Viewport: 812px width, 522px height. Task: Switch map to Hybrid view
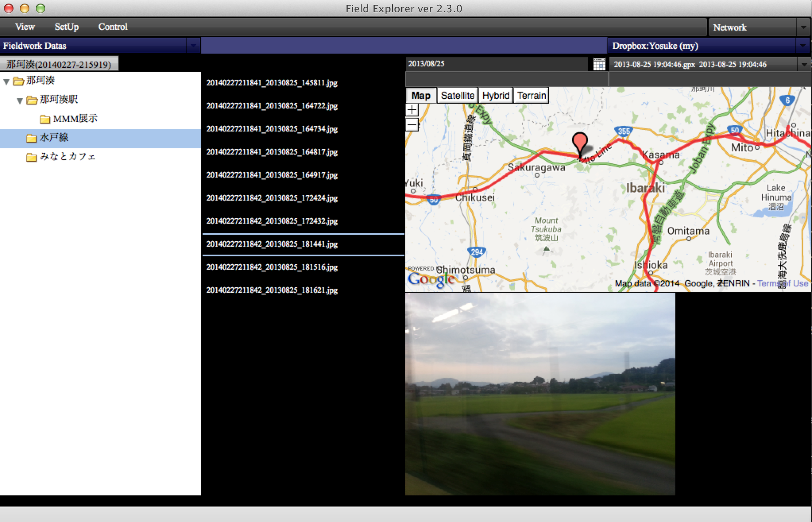pyautogui.click(x=495, y=96)
